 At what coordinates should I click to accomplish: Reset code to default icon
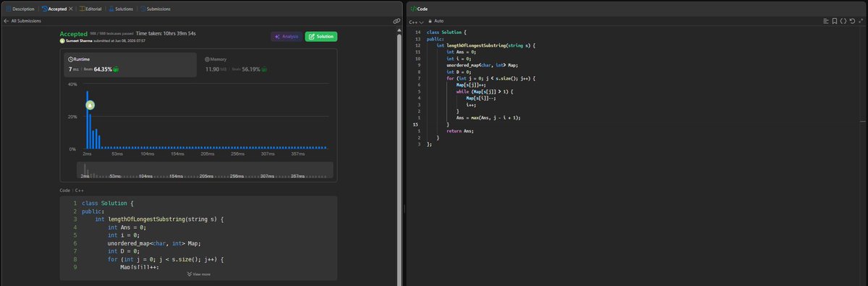coord(851,22)
